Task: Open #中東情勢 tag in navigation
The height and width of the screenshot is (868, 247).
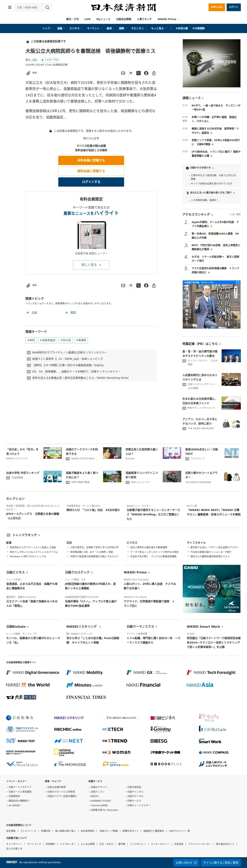Action: tap(199, 29)
